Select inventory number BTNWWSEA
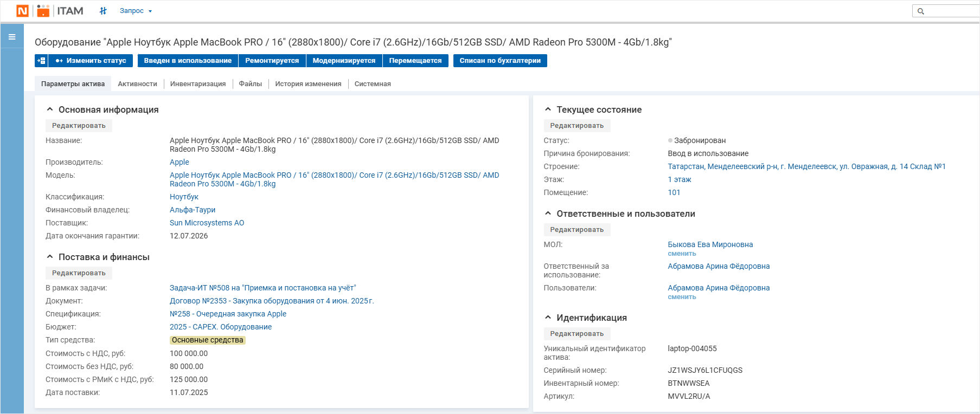The width and height of the screenshot is (980, 414). click(x=689, y=383)
